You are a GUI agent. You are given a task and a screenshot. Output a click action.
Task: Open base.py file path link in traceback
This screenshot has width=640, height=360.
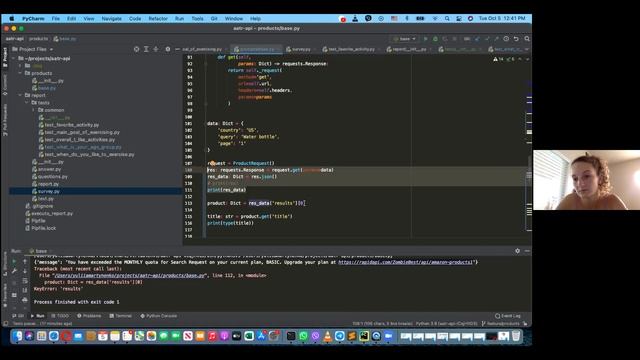tap(129, 276)
